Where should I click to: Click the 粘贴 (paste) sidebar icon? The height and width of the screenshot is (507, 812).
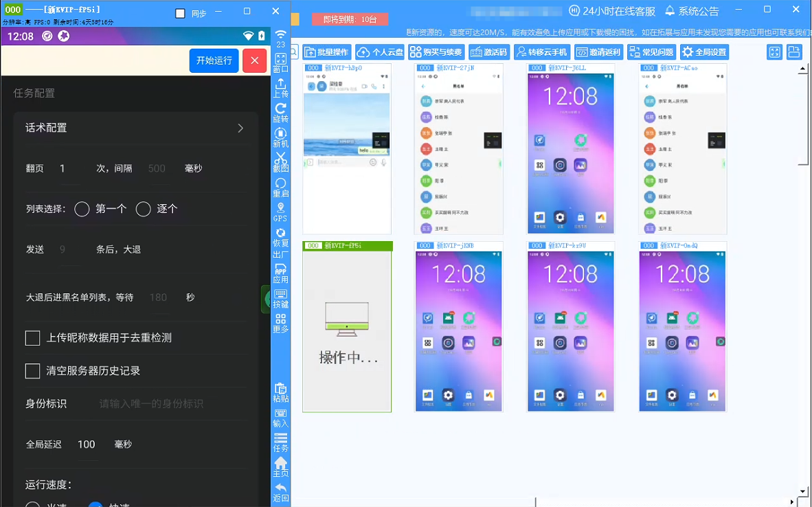280,393
